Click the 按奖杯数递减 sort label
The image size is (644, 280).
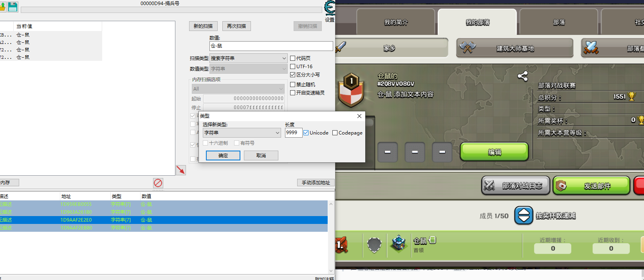(556, 216)
